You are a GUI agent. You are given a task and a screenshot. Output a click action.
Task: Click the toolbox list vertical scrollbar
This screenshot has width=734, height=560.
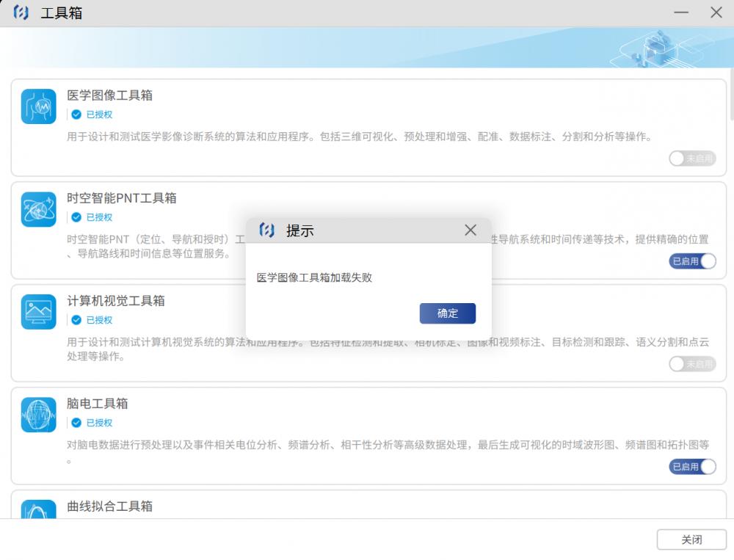(730, 95)
